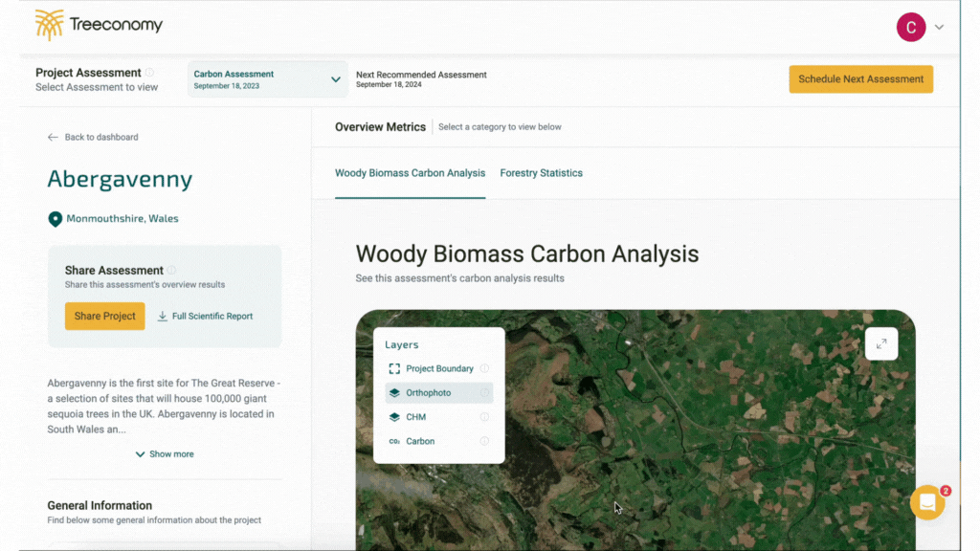
Task: Click the Share Project button
Action: (105, 316)
